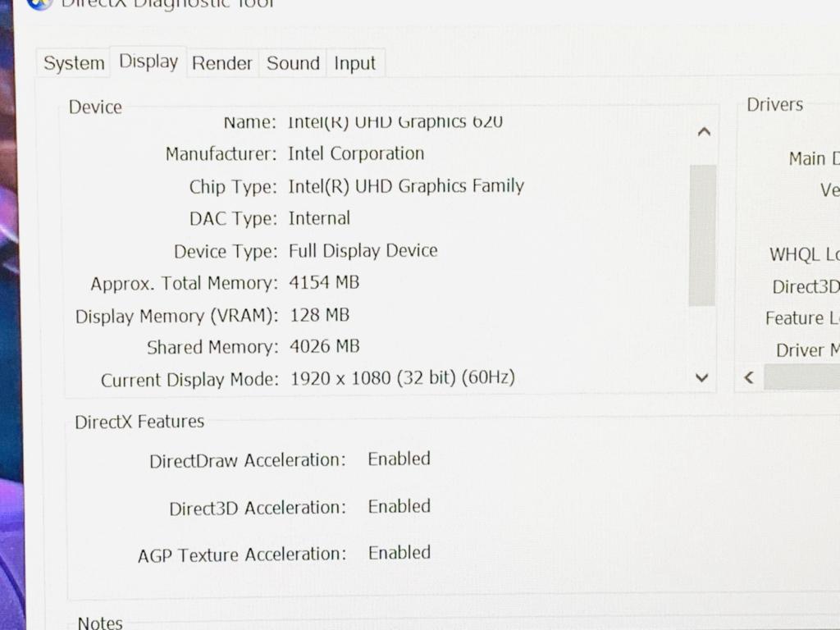This screenshot has height=630, width=840.
Task: Click the 4154 MB total memory value
Action: coord(324,282)
